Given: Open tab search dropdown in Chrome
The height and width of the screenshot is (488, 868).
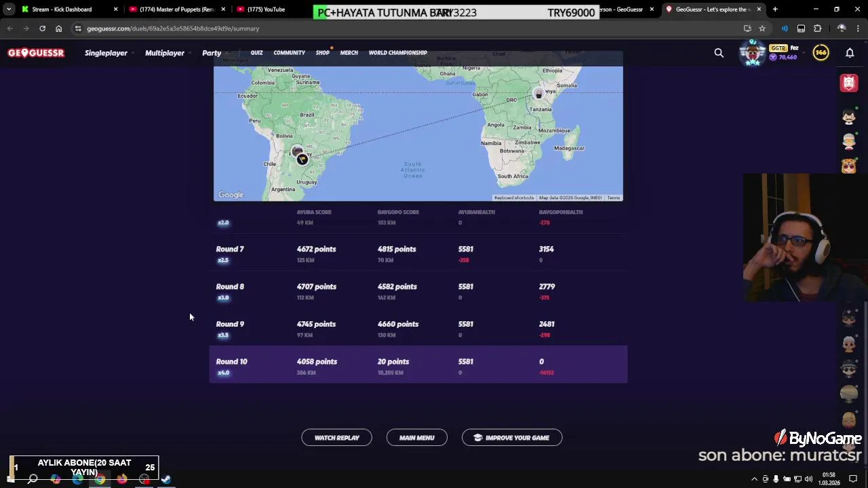Looking at the screenshot, I should click(8, 9).
